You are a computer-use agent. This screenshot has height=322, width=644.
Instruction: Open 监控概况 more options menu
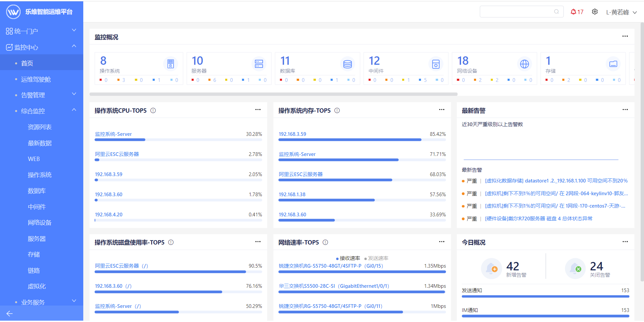point(625,36)
